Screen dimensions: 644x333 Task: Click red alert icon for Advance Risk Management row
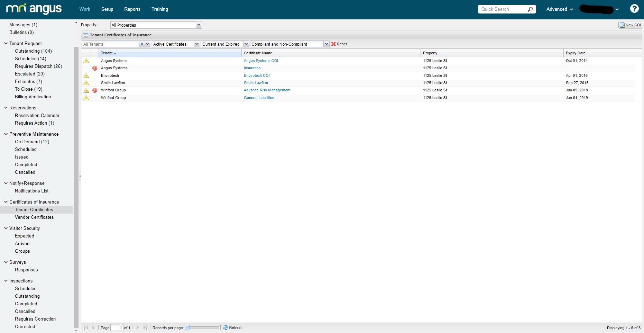point(95,90)
